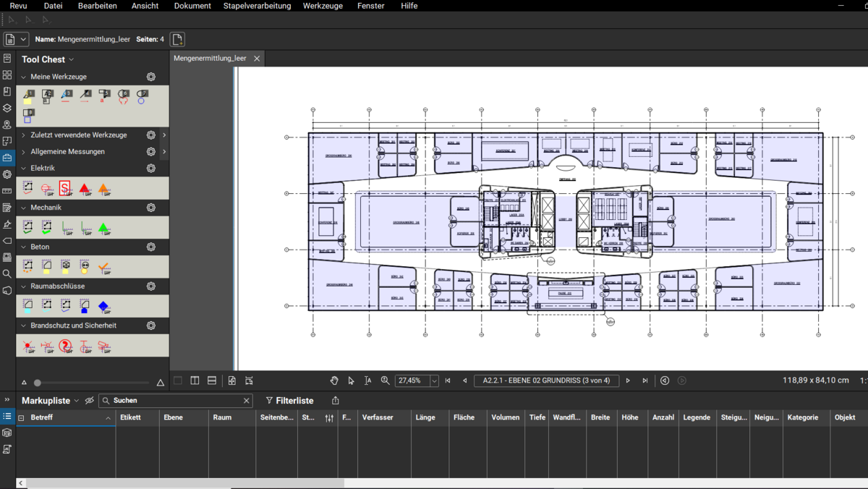Select the red S tool in Elektrik
The image size is (868, 489).
coord(65,189)
